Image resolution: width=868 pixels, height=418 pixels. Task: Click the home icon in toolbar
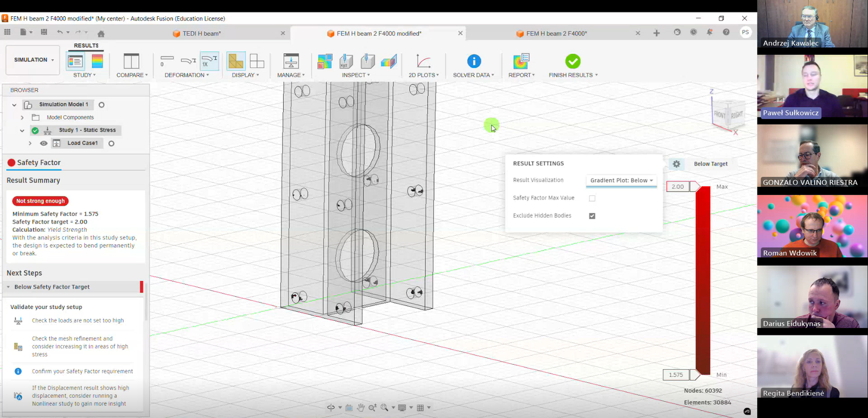[x=101, y=33]
